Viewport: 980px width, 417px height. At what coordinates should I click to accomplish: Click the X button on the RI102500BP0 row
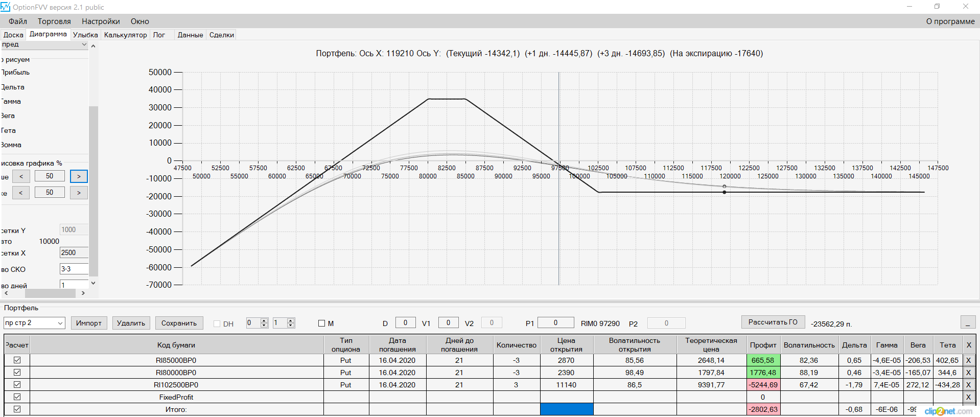968,385
